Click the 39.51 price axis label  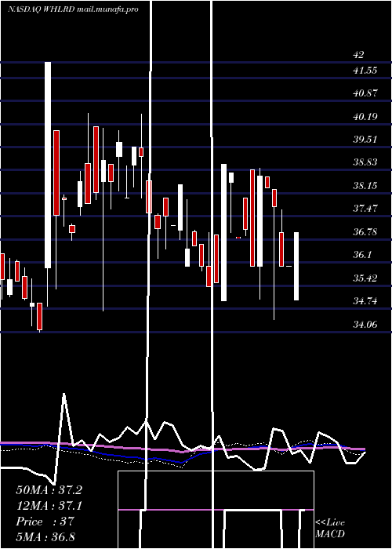365,140
